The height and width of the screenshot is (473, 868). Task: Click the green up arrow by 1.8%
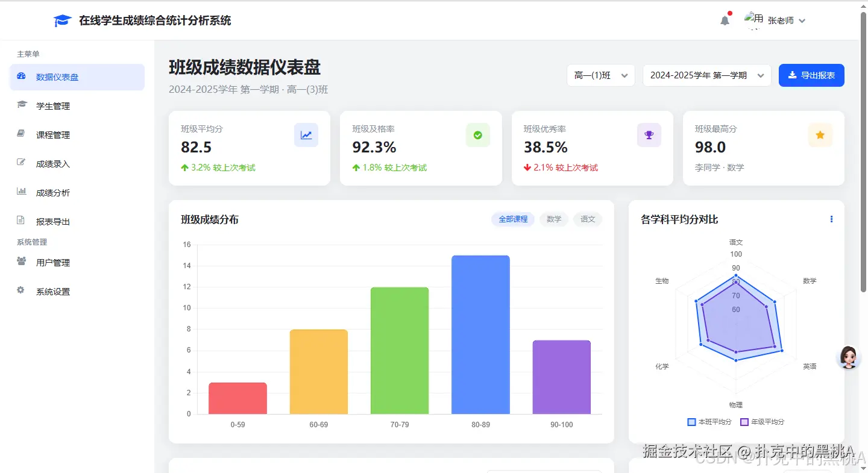point(356,168)
